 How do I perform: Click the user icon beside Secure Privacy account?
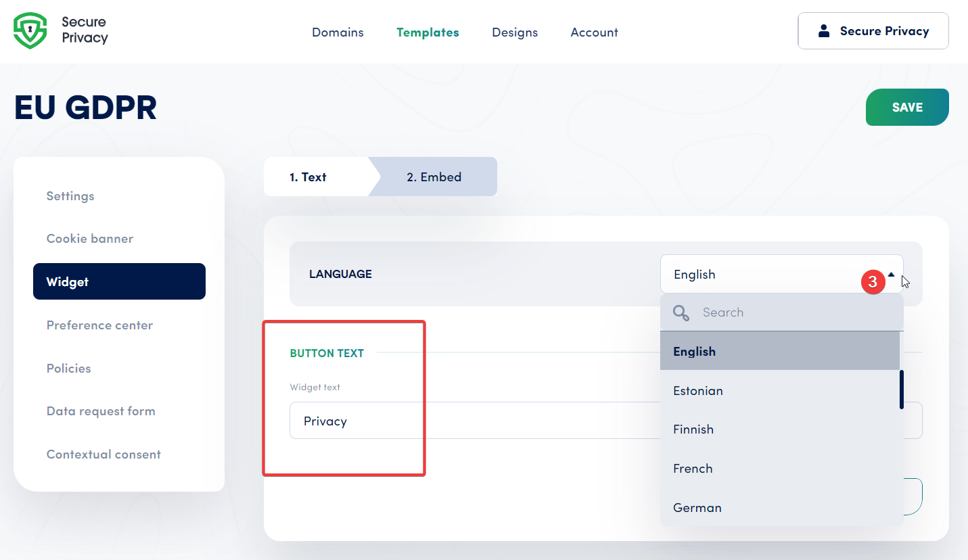pyautogui.click(x=825, y=30)
